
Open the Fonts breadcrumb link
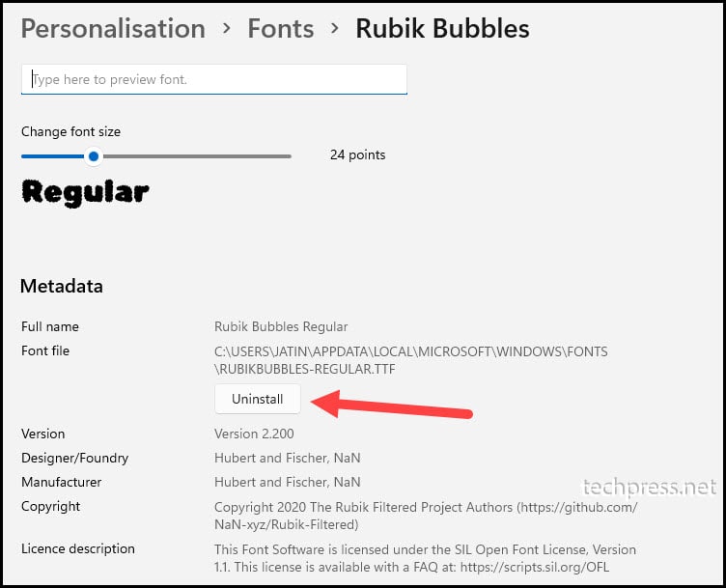point(281,29)
